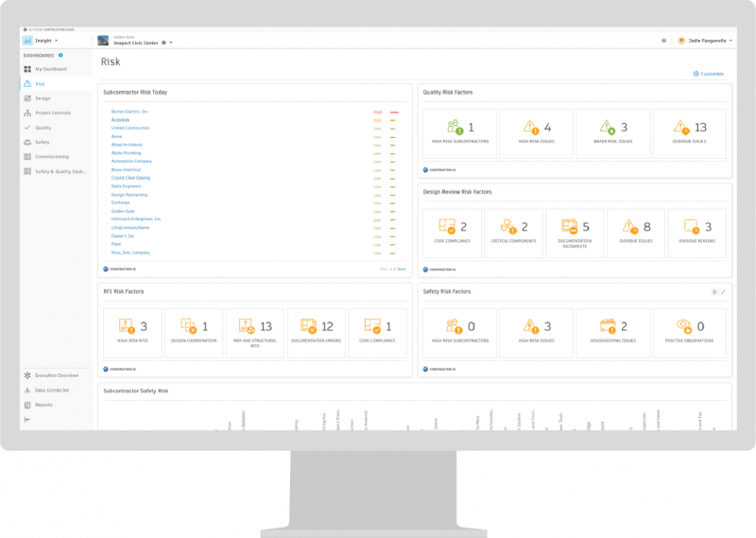Open the Overdue Issues tile showing 13
The width and height of the screenshot is (756, 538).
690,133
